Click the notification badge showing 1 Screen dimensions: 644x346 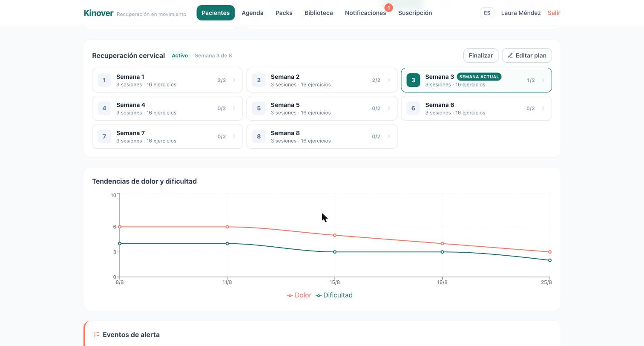click(x=388, y=8)
